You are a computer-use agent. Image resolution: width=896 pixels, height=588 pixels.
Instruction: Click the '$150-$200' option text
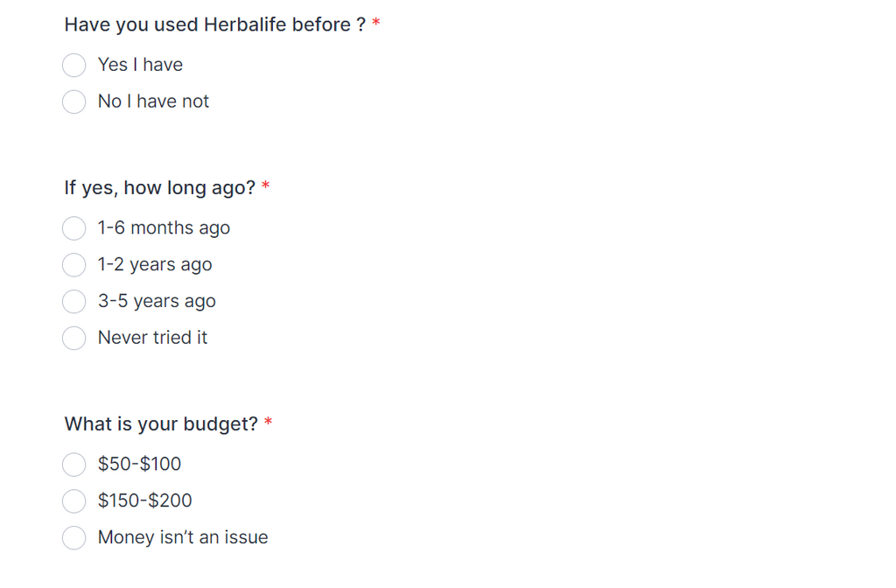144,500
